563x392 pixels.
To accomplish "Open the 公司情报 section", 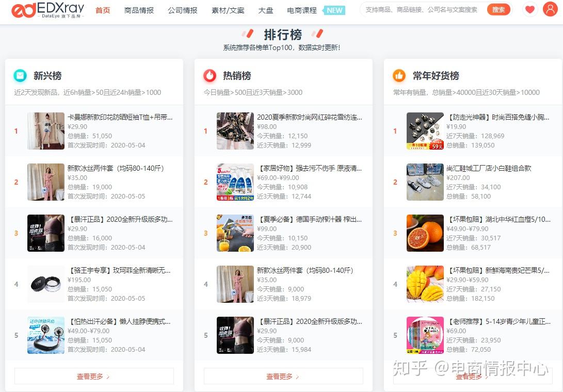I will [x=182, y=9].
